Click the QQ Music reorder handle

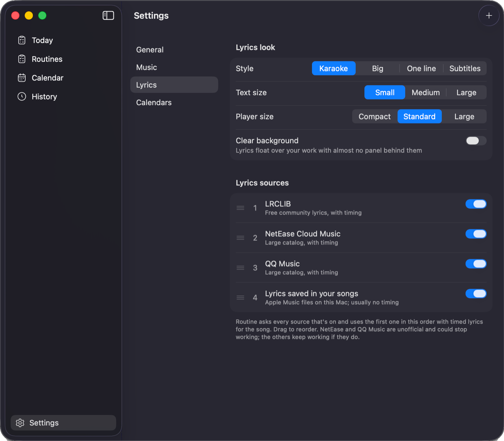(240, 268)
